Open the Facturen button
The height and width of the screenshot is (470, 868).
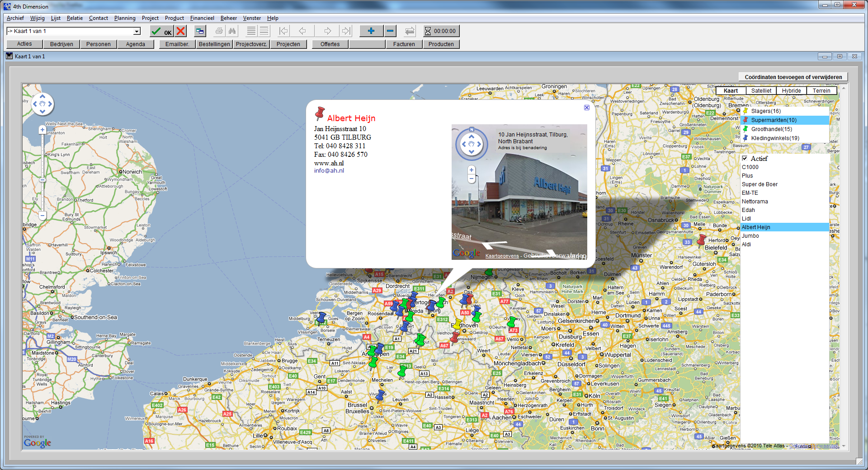coord(404,44)
